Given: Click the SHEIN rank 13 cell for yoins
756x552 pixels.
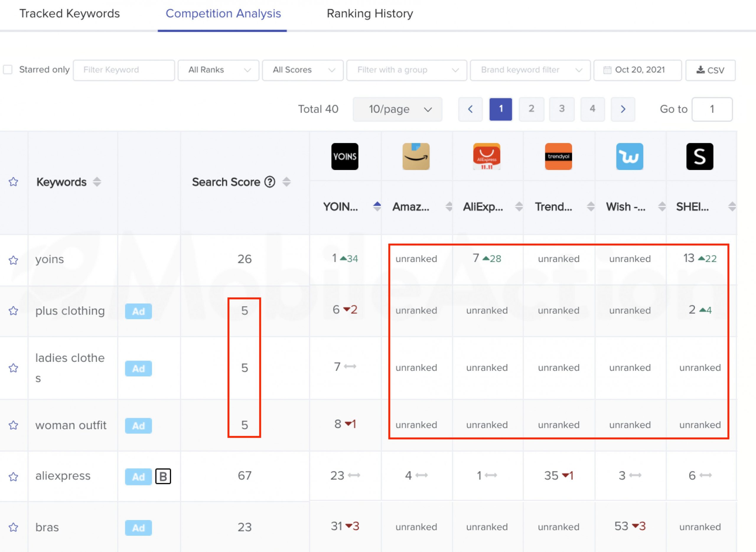Looking at the screenshot, I should pyautogui.click(x=700, y=258).
